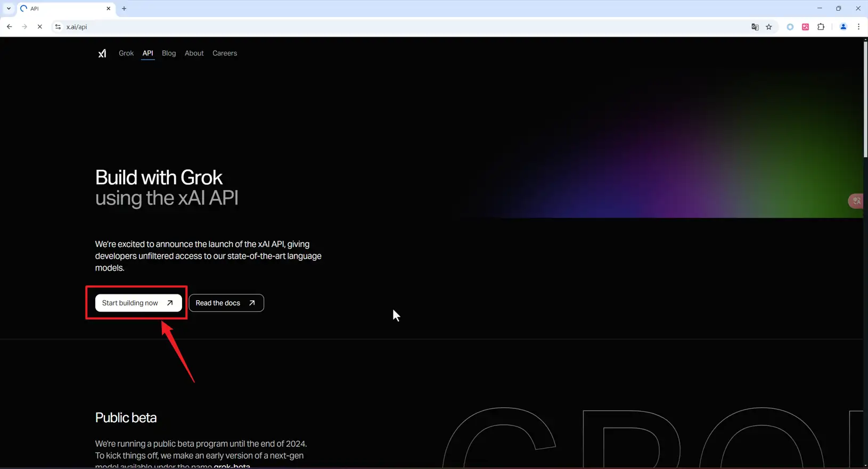Open the About page link
The height and width of the screenshot is (469, 868).
point(194,53)
